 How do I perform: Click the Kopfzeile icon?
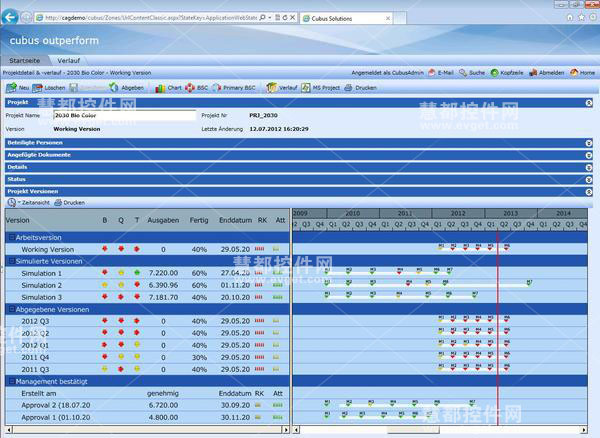click(x=495, y=72)
